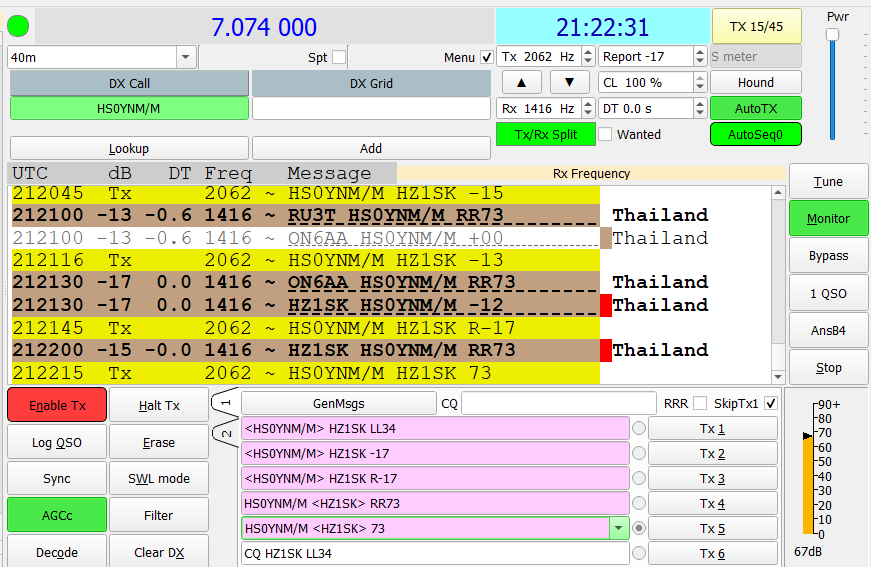Viewport: 871px width, 567px height.
Task: Click Clear DX button
Action: [159, 551]
